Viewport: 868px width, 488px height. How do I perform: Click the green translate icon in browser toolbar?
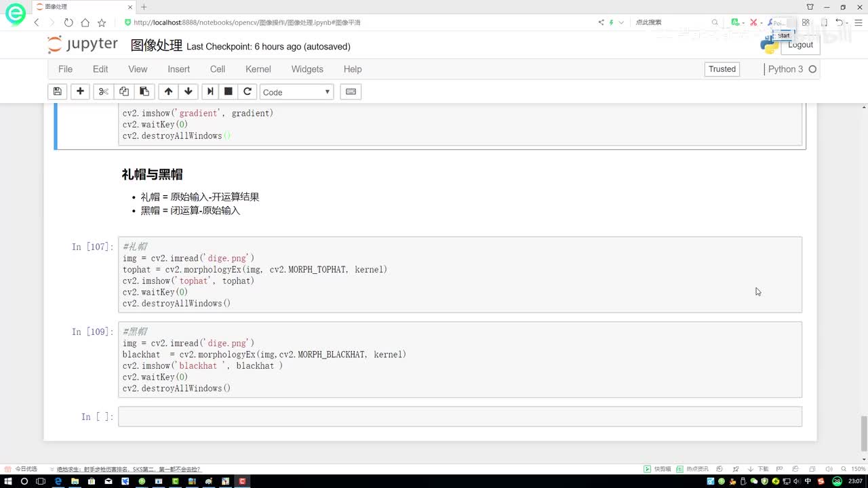pos(734,22)
